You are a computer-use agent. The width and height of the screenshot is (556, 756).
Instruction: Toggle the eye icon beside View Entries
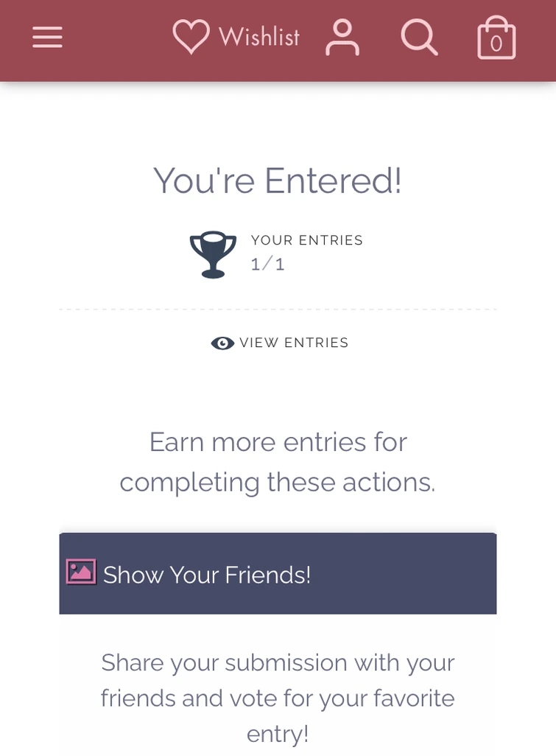click(222, 343)
